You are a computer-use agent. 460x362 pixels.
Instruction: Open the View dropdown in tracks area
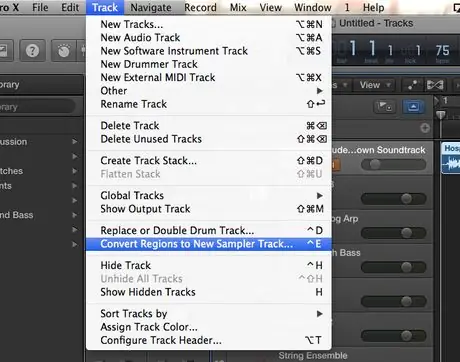(375, 85)
